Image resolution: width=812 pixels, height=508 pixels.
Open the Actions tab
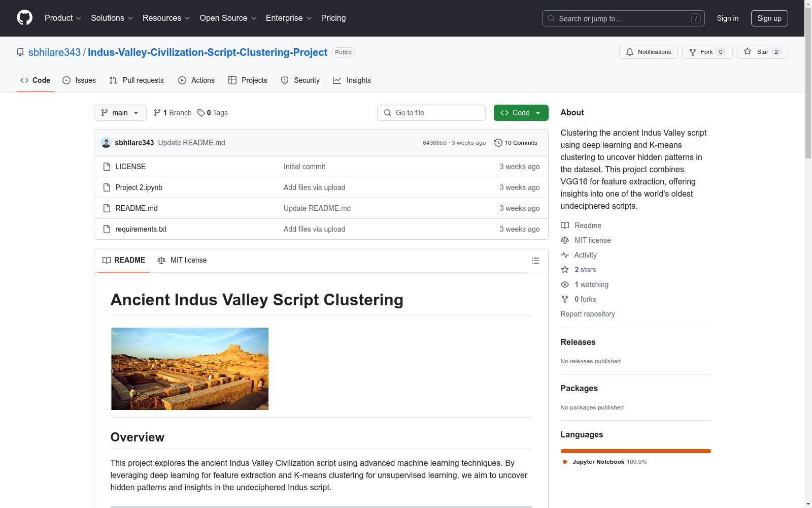(196, 80)
